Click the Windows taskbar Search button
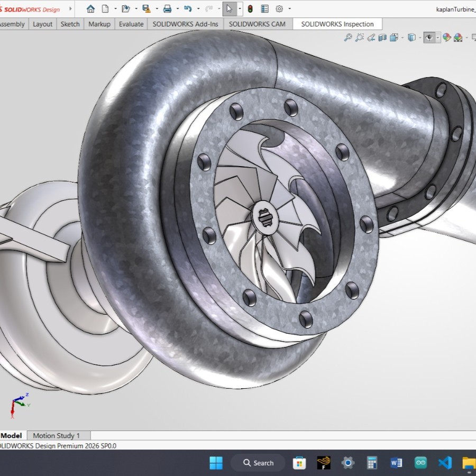Screen dimensions: 476x476 tap(258, 463)
